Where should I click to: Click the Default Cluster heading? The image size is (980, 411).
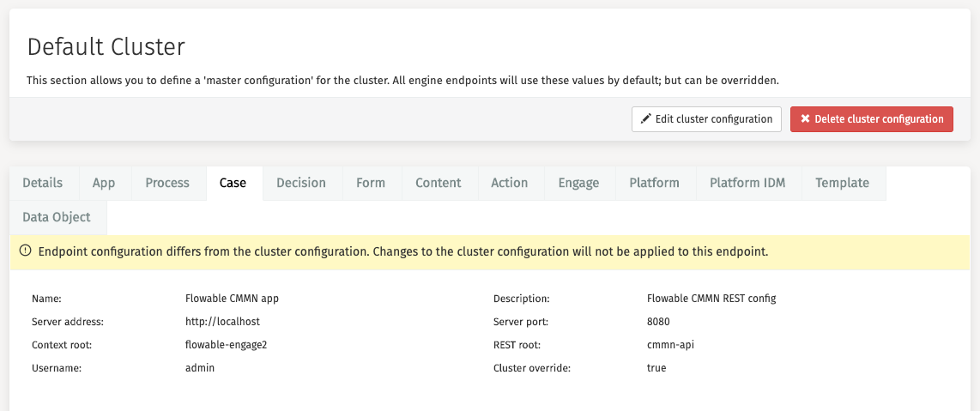point(106,46)
